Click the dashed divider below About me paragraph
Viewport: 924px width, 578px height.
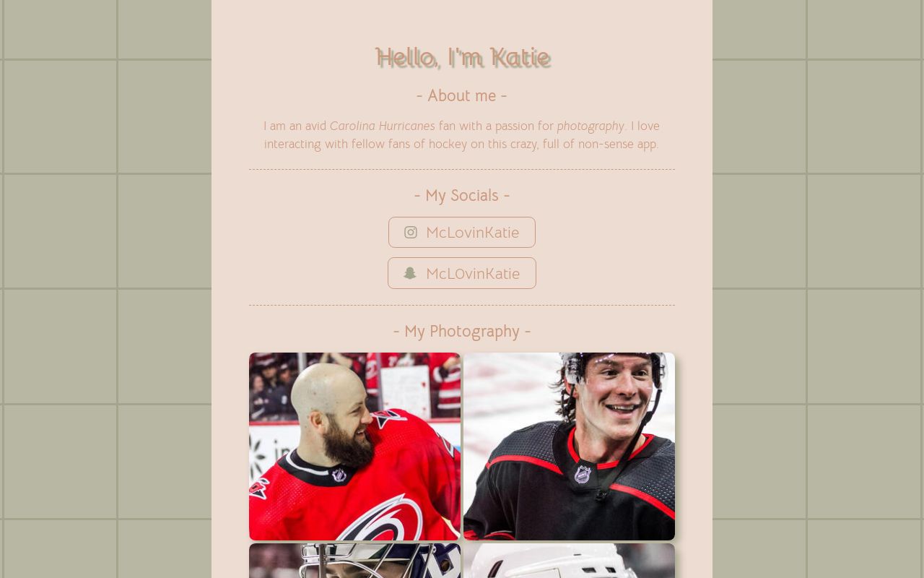pos(462,170)
